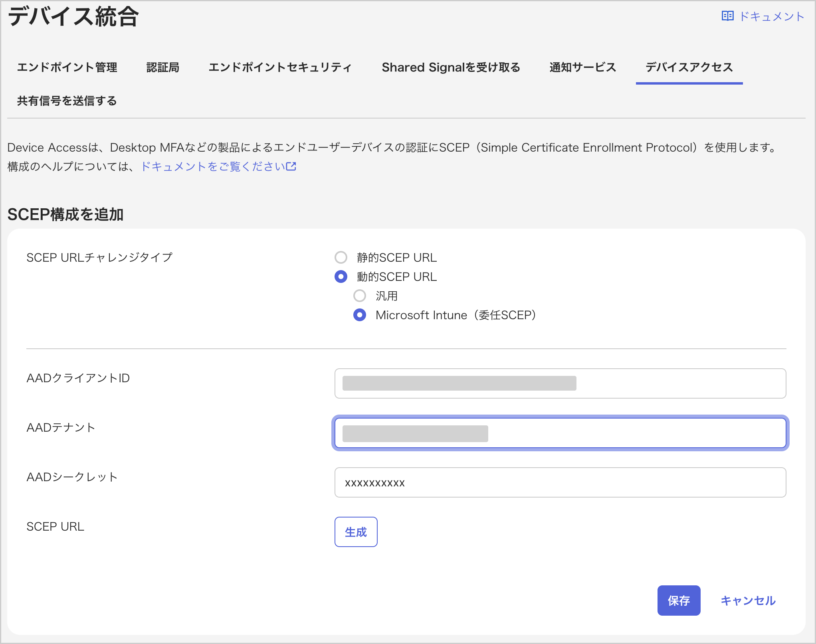Switch to エンドポイント管理 tab

pos(67,67)
